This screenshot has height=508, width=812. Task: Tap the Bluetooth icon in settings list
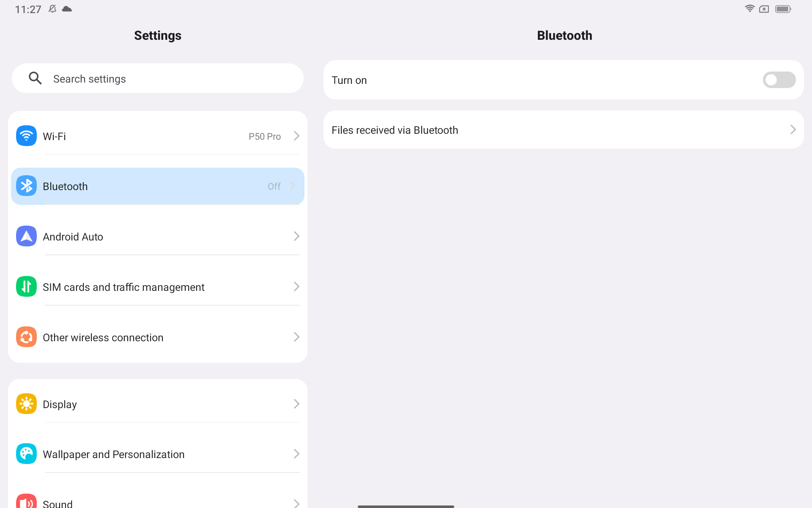26,186
